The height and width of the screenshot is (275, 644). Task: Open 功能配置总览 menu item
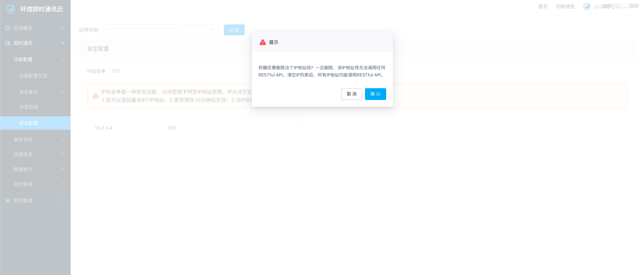pos(33,76)
